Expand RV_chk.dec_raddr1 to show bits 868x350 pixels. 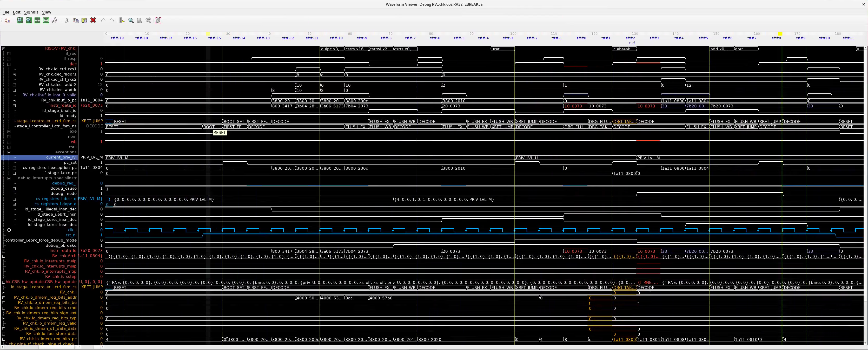[x=14, y=75]
